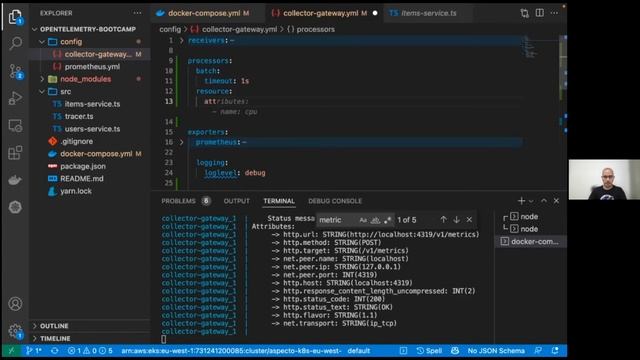This screenshot has height=360, width=640.
Task: Open prometheus.yml in explorer
Action: click(x=92, y=67)
